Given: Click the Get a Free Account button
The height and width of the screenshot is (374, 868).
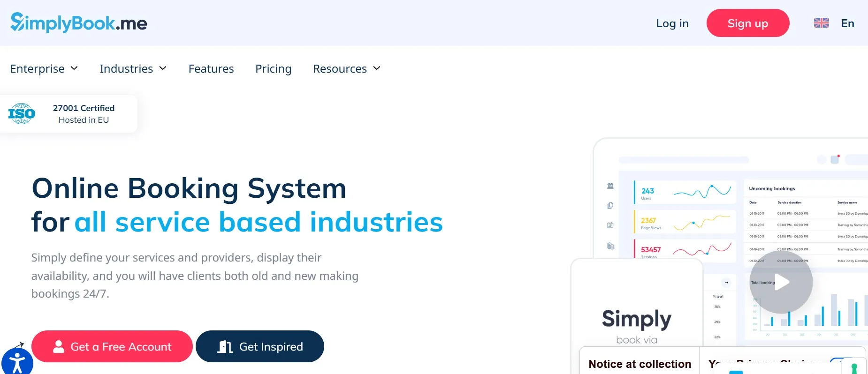Looking at the screenshot, I should point(112,346).
